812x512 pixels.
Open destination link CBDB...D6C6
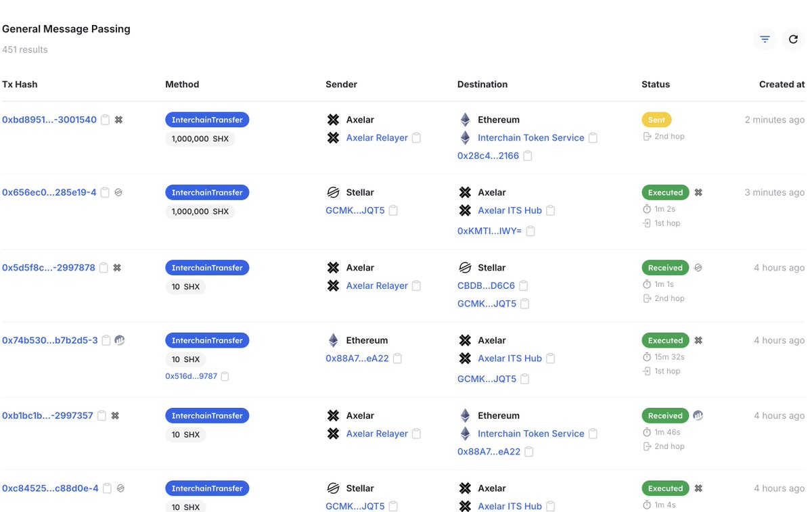[486, 286]
